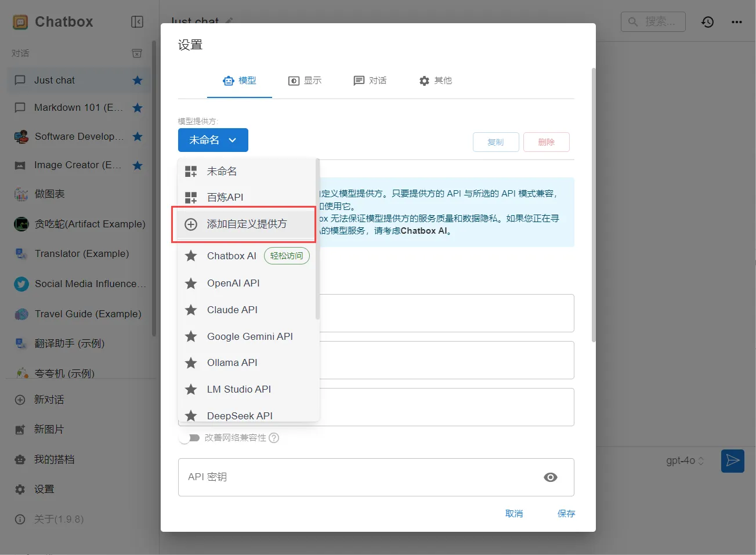
Task: Select Chatbox AI provider
Action: 247,256
